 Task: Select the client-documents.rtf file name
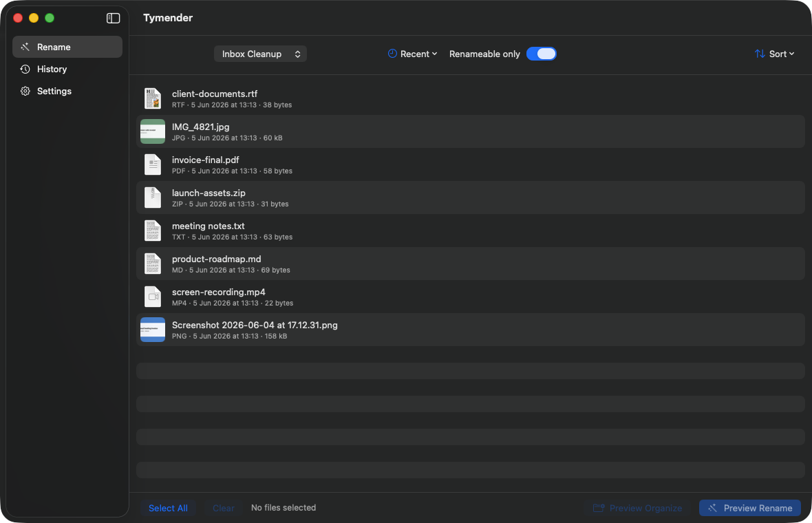tap(215, 94)
